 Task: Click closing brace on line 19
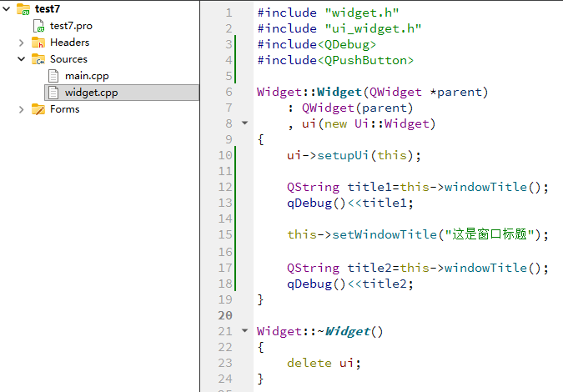pos(260,299)
